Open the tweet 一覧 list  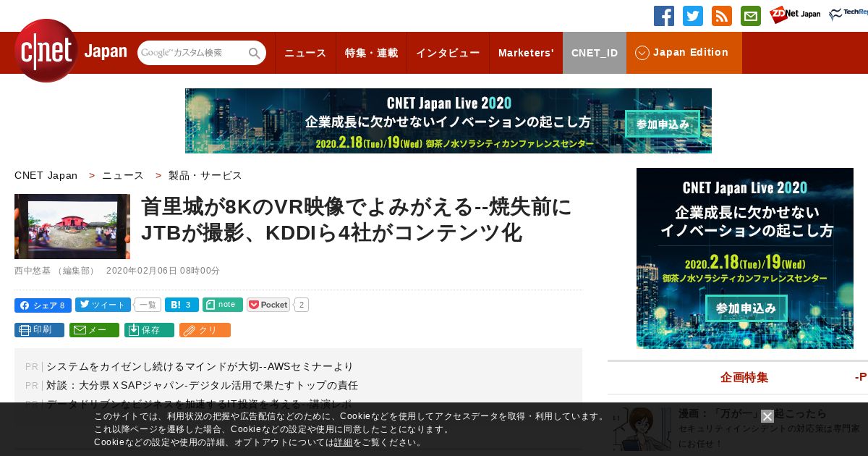pos(148,305)
